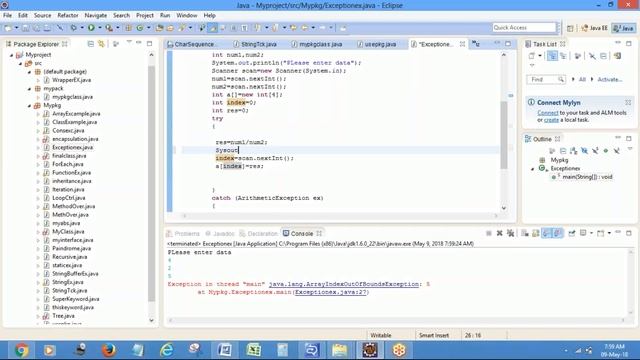The height and width of the screenshot is (360, 640).
Task: Click the Back navigation arrow in toolbar
Action: click(x=304, y=28)
